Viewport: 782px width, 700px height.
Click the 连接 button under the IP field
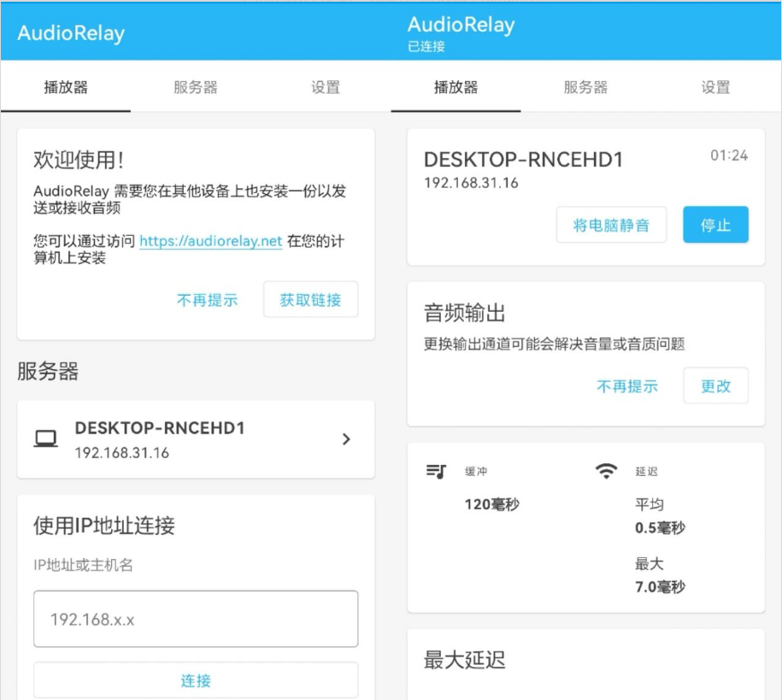tap(196, 680)
